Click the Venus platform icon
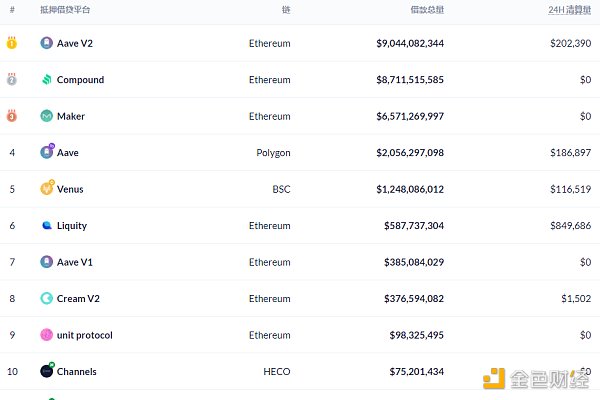 [x=46, y=189]
